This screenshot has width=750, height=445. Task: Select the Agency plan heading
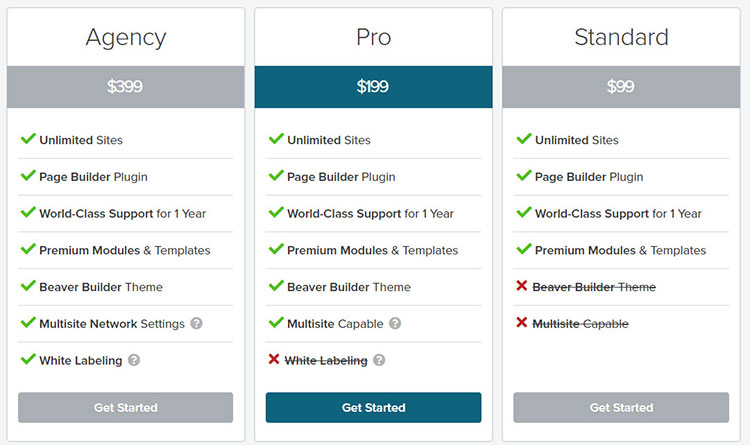pos(126,38)
